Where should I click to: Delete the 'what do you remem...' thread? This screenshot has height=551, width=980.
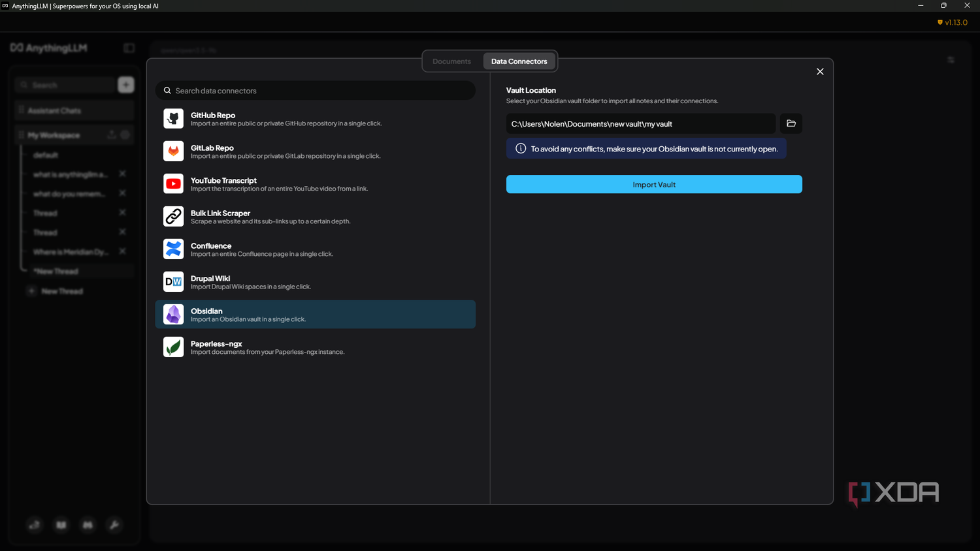(x=122, y=193)
